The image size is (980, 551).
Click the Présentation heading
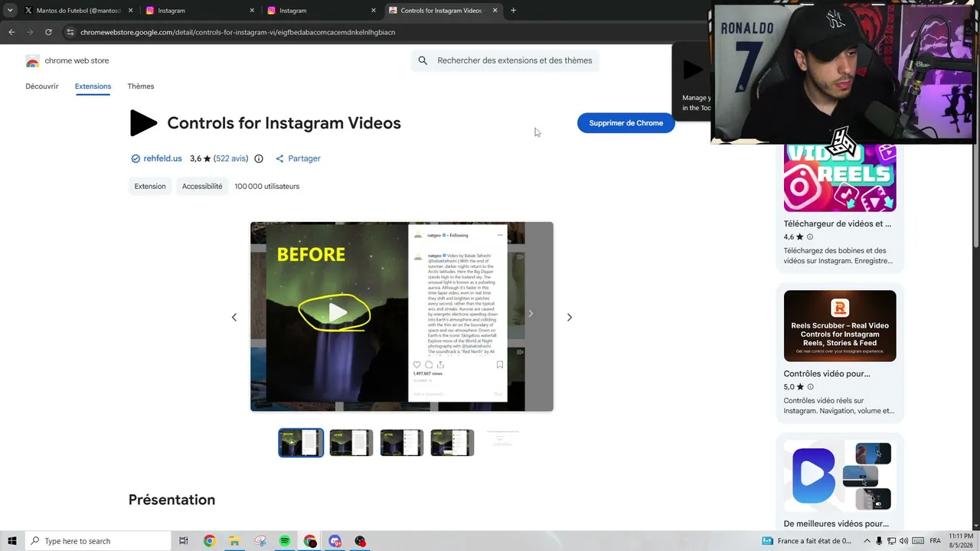click(x=171, y=500)
